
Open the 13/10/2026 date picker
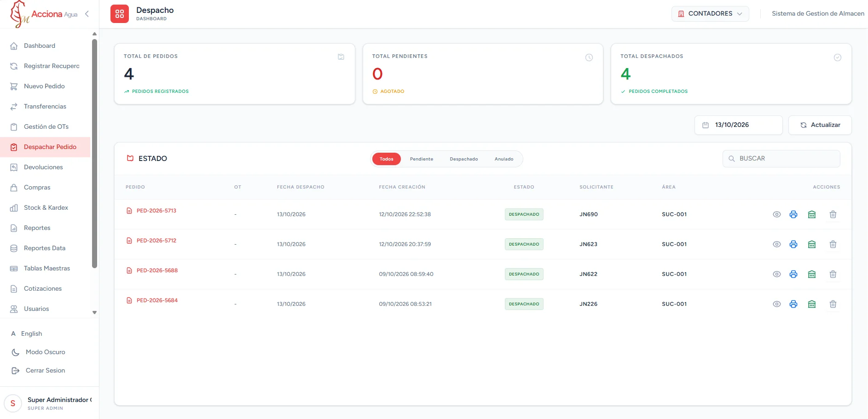(738, 125)
